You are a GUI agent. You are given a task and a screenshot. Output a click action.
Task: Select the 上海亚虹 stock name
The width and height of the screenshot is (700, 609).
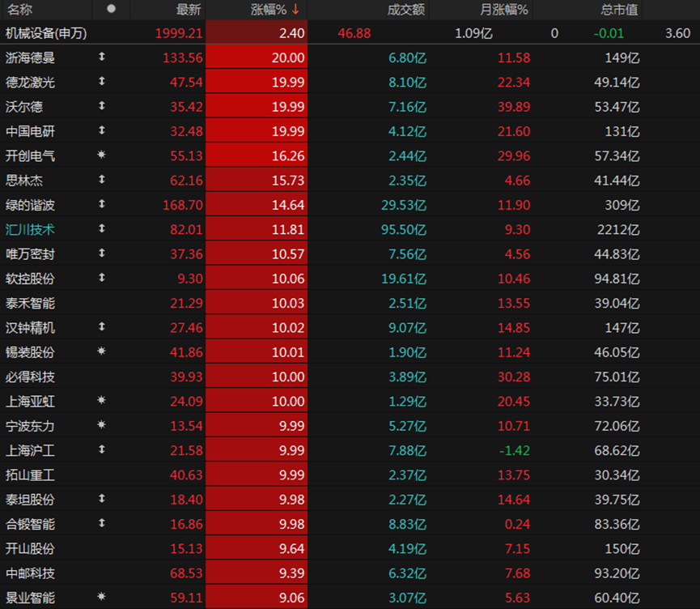(x=30, y=402)
